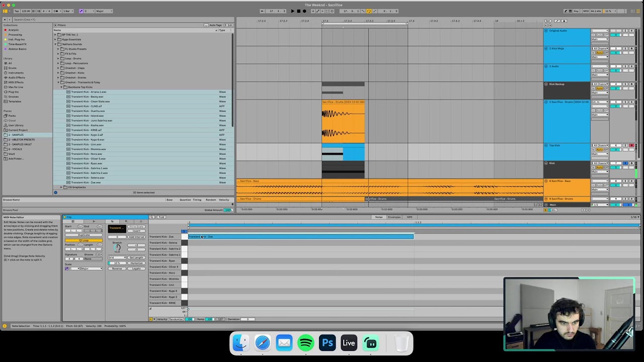Image resolution: width=644 pixels, height=362 pixels.
Task: Collapse the Nathans Sounds folder
Action: (x=55, y=44)
